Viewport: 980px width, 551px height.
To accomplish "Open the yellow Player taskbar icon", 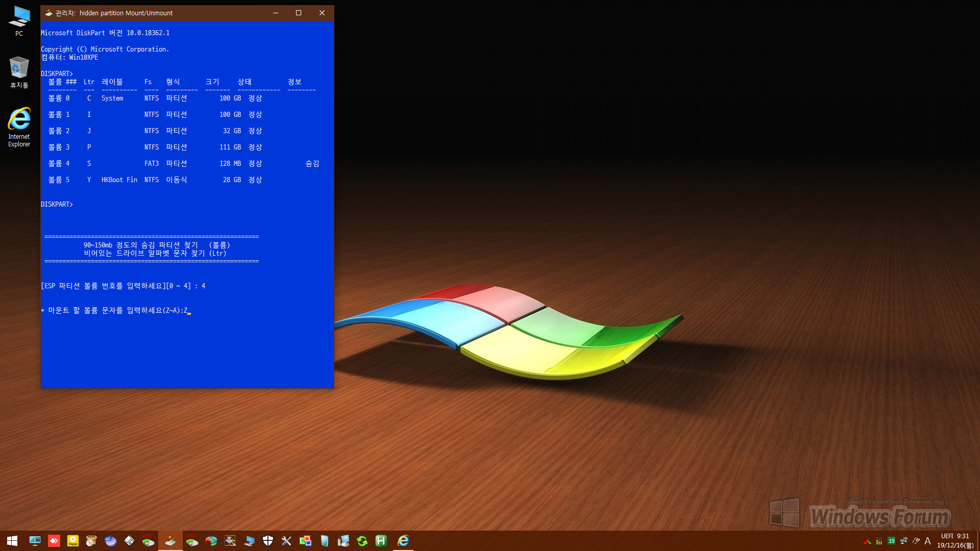I will click(x=73, y=541).
